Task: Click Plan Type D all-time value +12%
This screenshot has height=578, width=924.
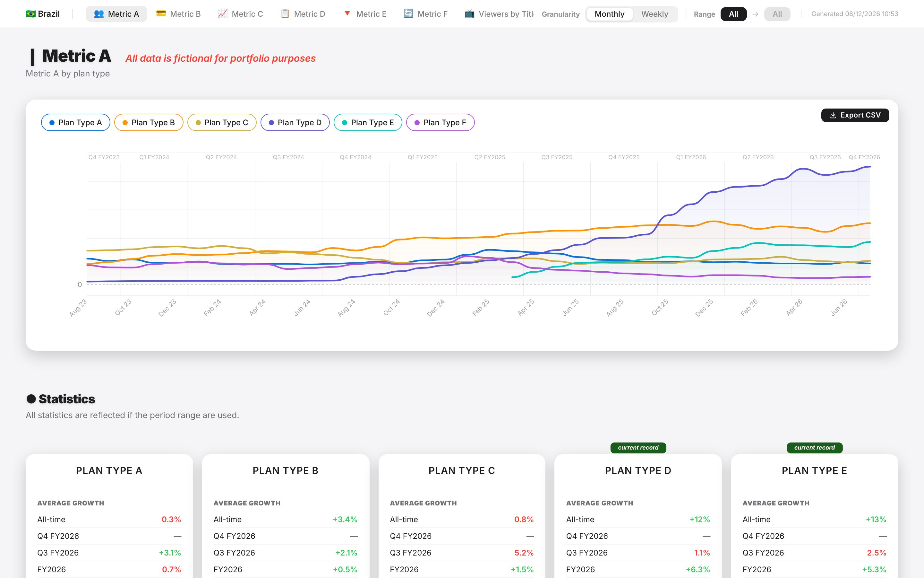Action: [699, 520]
